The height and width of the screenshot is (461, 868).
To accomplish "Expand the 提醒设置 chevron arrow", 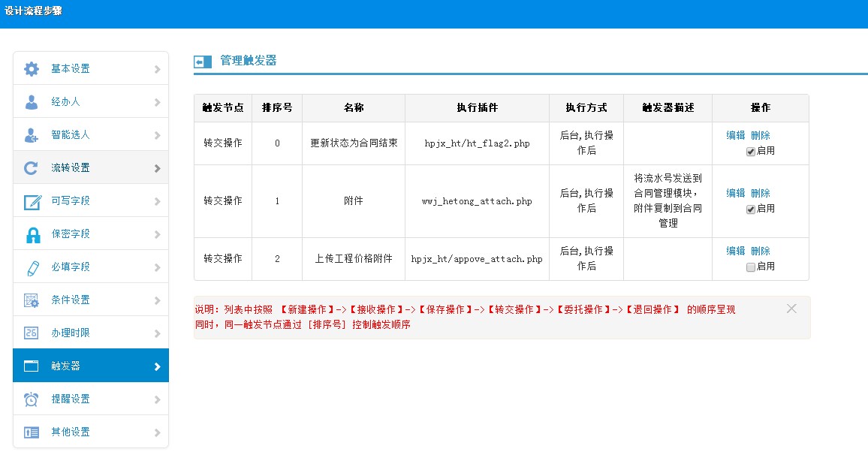I will 157,399.
